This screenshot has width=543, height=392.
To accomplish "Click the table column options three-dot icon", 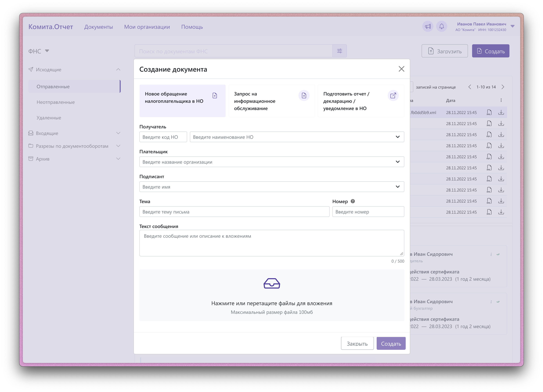I will click(x=501, y=100).
